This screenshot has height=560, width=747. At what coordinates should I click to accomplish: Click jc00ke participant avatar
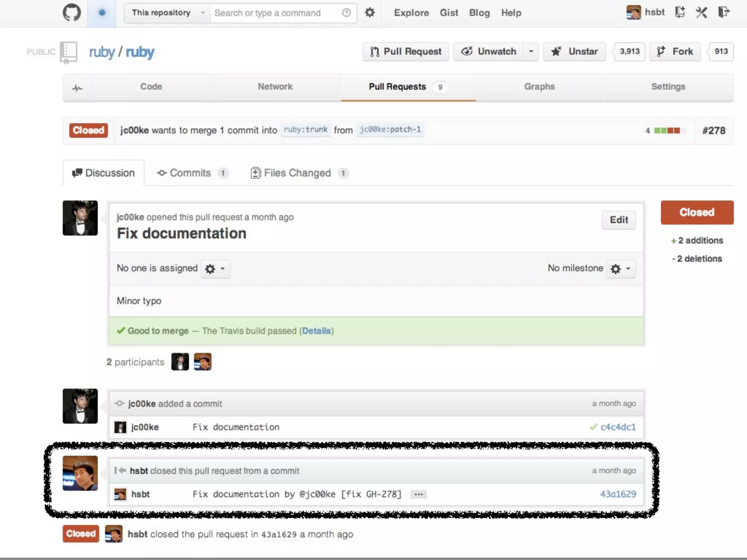tap(180, 362)
